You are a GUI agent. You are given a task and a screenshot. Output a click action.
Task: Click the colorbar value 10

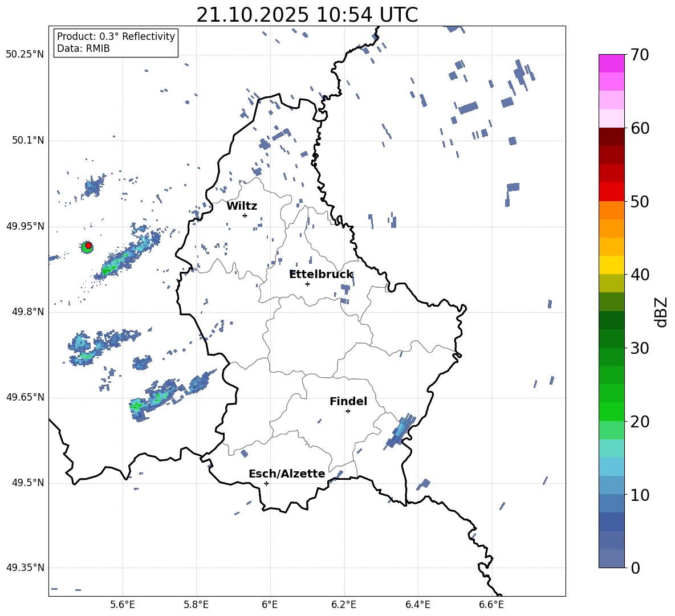pyautogui.click(x=640, y=495)
